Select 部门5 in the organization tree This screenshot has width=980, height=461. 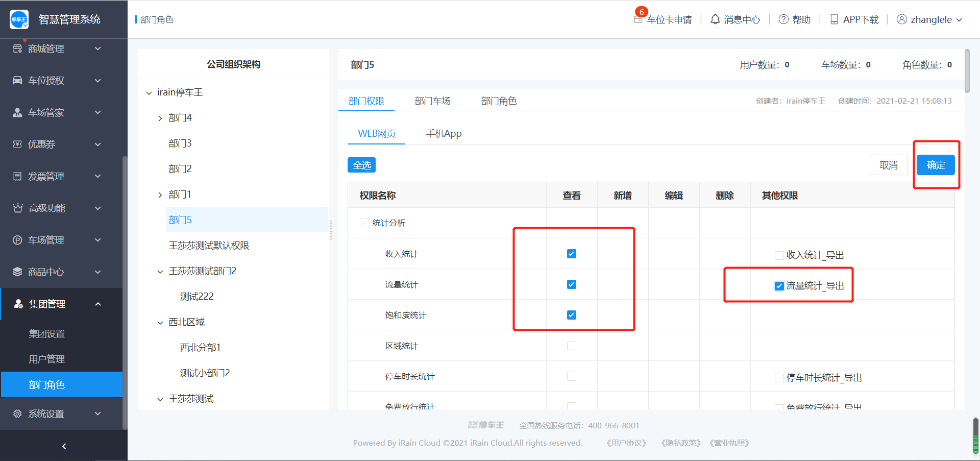point(247,220)
